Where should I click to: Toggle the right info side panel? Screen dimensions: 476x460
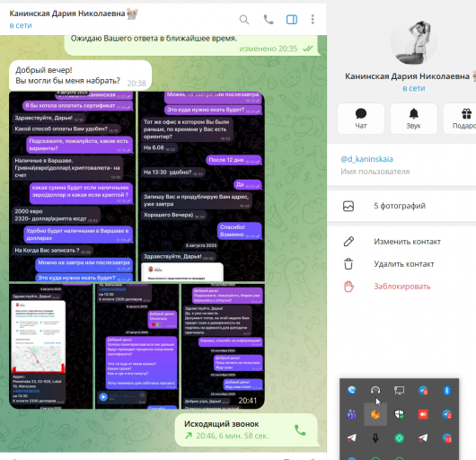pos(292,20)
